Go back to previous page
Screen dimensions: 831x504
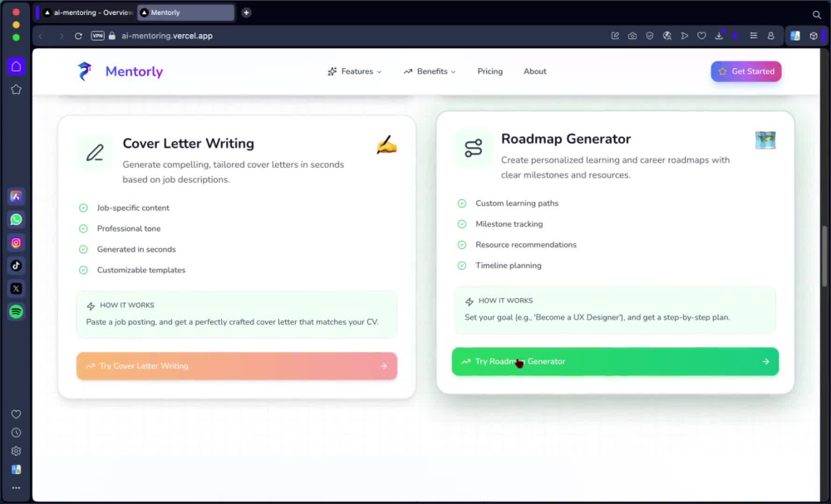coord(41,36)
